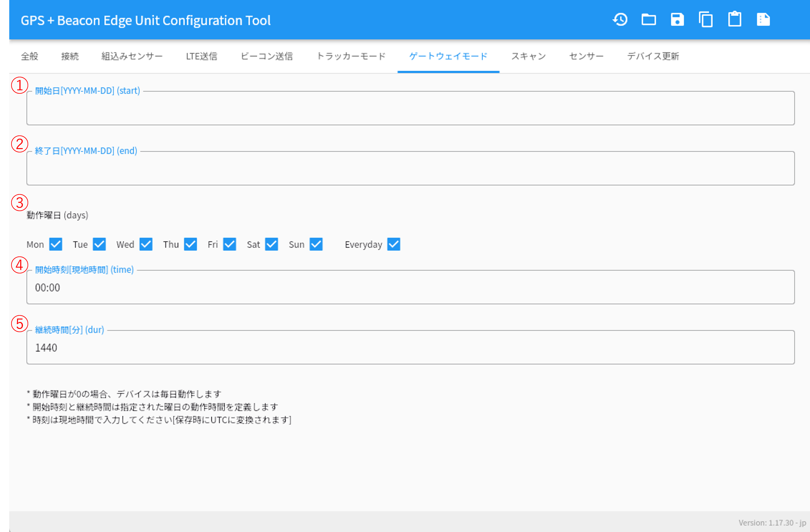Switch to the 全般 tab
810x532 pixels.
[x=30, y=56]
